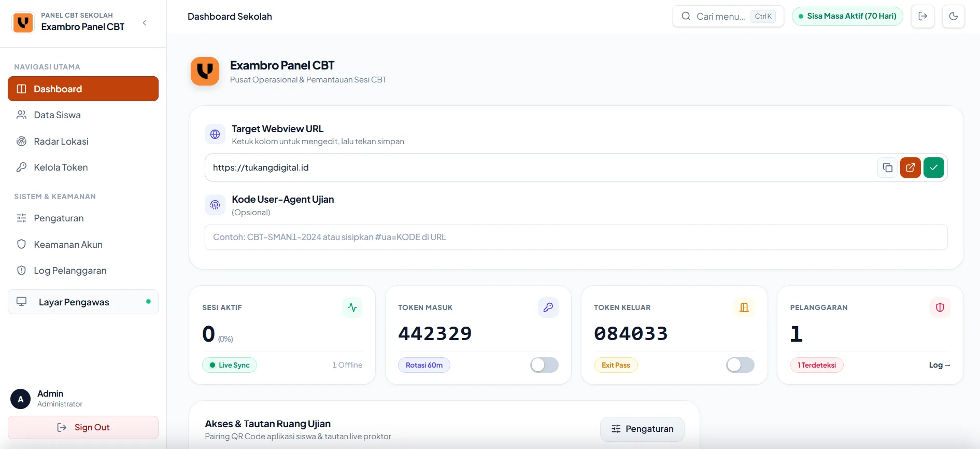Click the shield icon on Pelanggaran card

(x=940, y=307)
